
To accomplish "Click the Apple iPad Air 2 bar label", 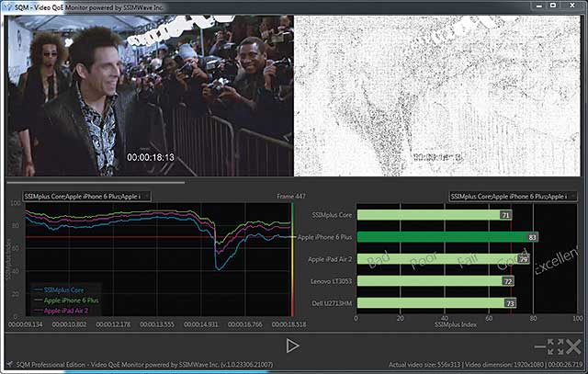I will (x=330, y=259).
